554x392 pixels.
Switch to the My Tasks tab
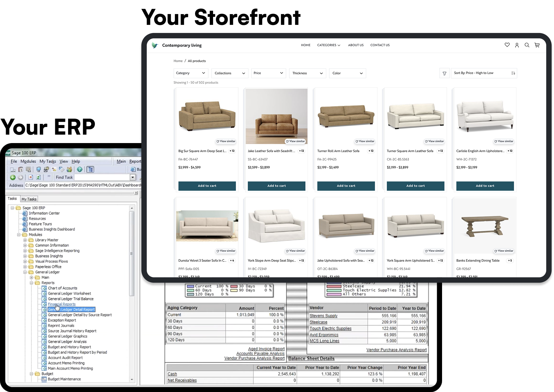pyautogui.click(x=29, y=199)
